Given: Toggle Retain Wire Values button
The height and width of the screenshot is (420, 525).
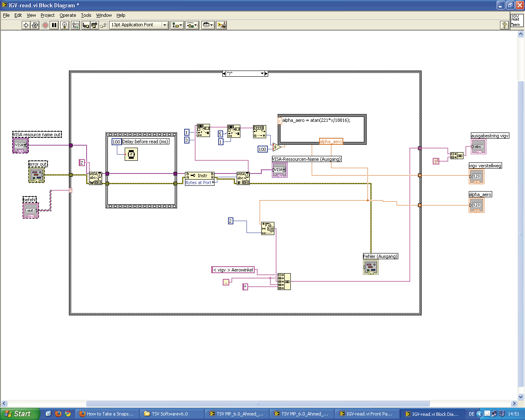Looking at the screenshot, I should (x=75, y=25).
